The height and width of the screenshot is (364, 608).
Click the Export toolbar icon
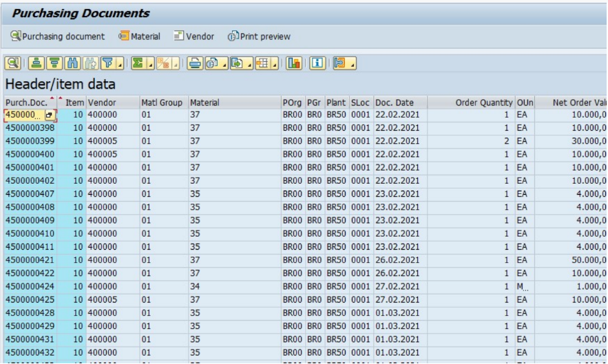point(238,63)
